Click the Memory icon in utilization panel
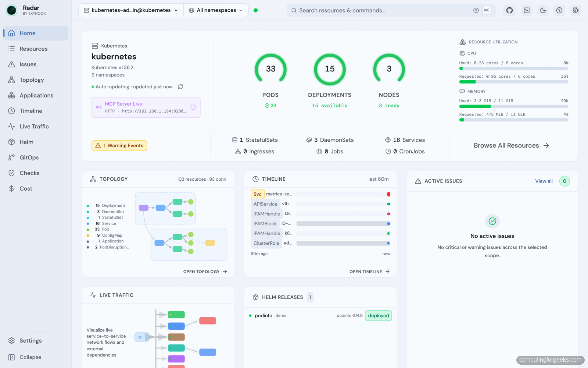The width and height of the screenshot is (588, 368). [462, 91]
